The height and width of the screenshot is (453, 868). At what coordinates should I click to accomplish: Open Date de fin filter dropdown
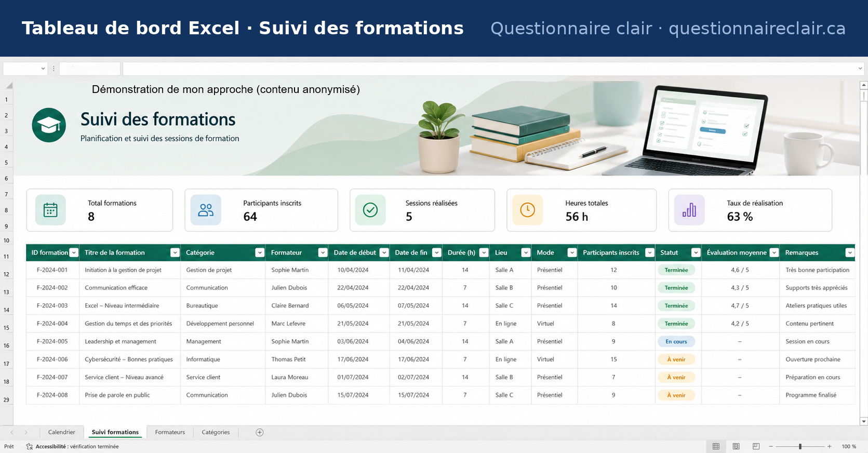point(437,252)
